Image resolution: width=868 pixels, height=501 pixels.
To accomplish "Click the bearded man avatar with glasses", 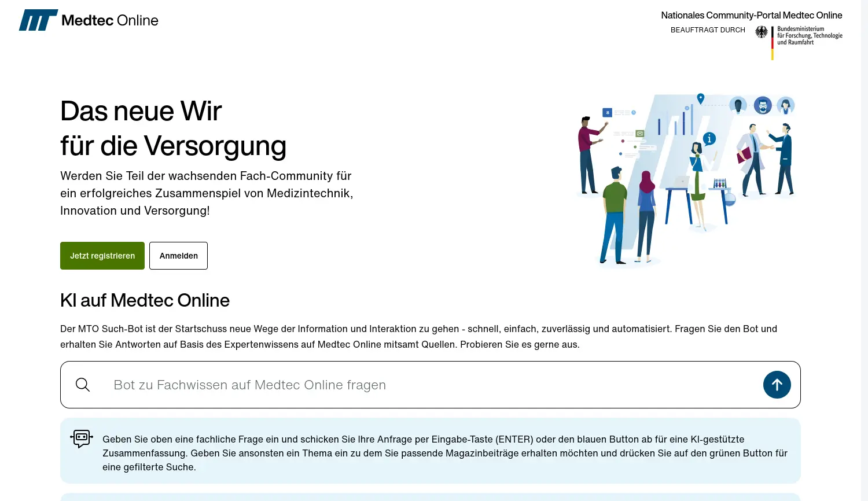I will tap(763, 105).
